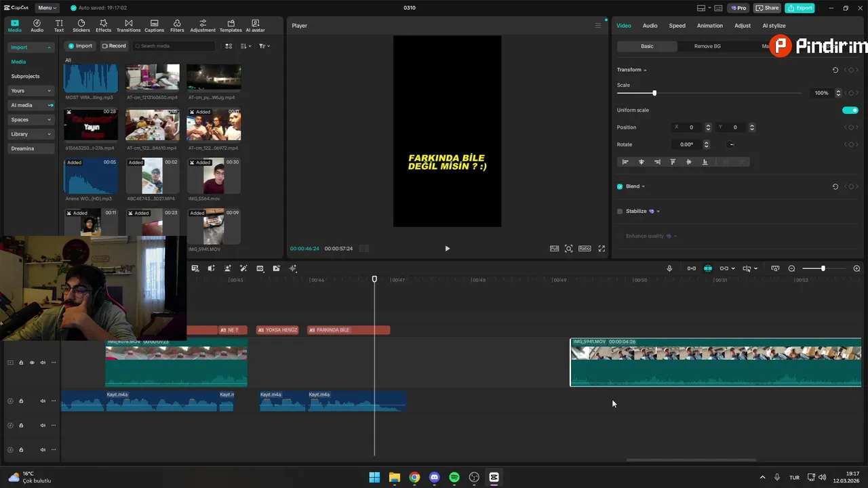This screenshot has height=488, width=868.
Task: Open the player panel hamburger menu
Action: [x=598, y=26]
